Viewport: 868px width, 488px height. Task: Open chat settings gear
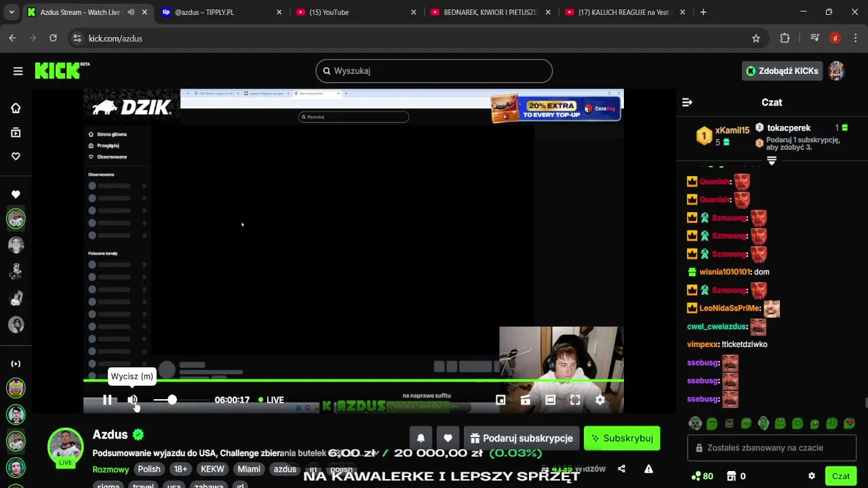point(812,476)
